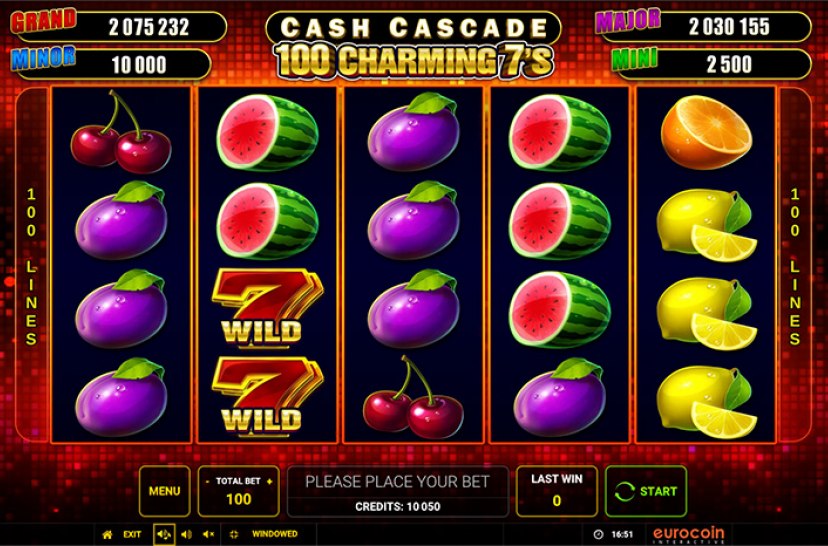The image size is (828, 546).
Task: Mute sound with the crossed speaker icon
Action: point(209,534)
